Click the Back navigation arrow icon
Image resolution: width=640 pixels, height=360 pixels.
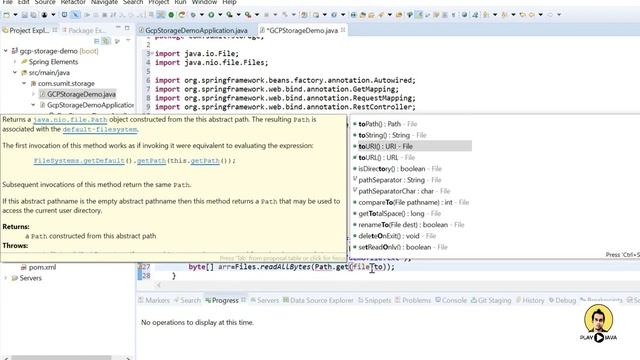532,15
